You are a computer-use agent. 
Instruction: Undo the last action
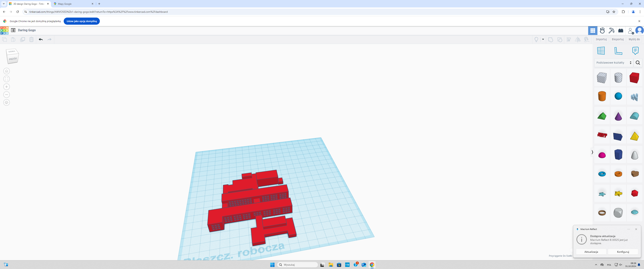pyautogui.click(x=41, y=39)
